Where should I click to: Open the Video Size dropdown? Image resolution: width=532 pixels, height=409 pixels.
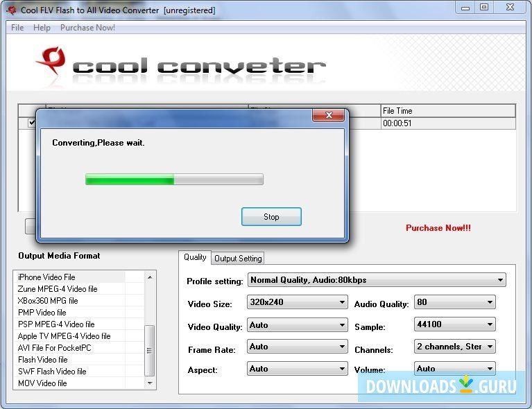pos(298,302)
